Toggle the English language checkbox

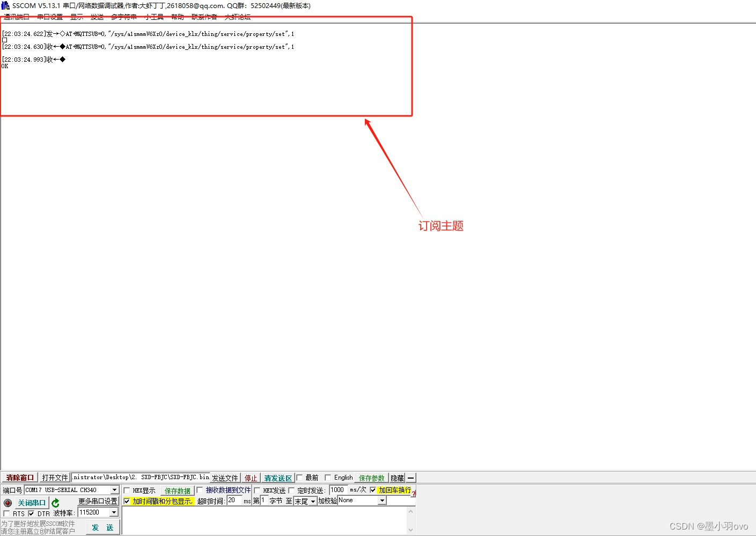click(328, 478)
